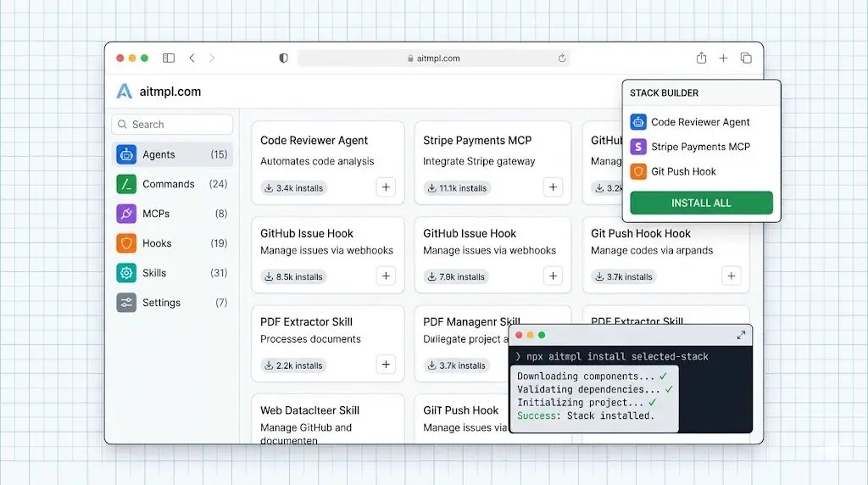Add the GitHub Issue Hook with 8.5k installs
Screen dimensions: 868x485
[x=386, y=276]
